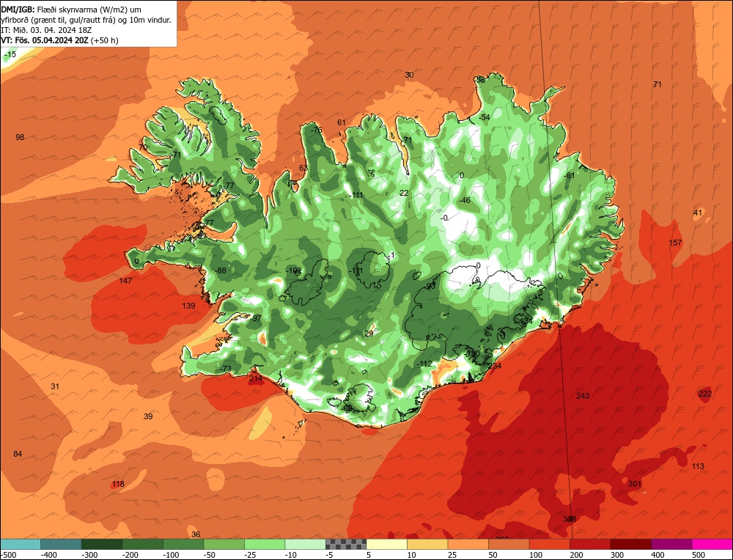Viewport: 733px width, 560px height.
Task: Click the '500' label at the legend's right end
Action: click(699, 555)
